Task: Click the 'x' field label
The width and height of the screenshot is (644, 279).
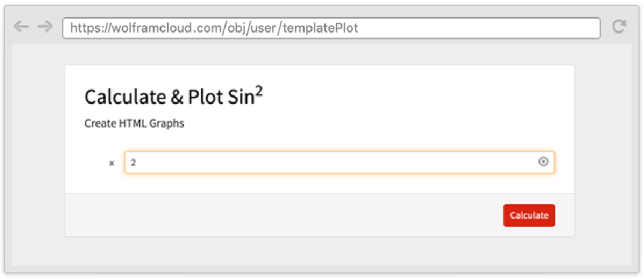Action: 112,163
